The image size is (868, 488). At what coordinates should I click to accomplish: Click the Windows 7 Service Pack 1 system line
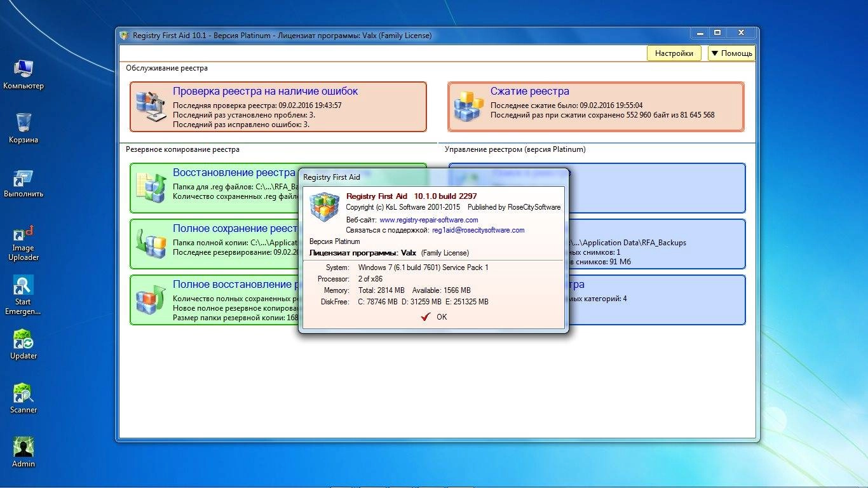pos(423,268)
